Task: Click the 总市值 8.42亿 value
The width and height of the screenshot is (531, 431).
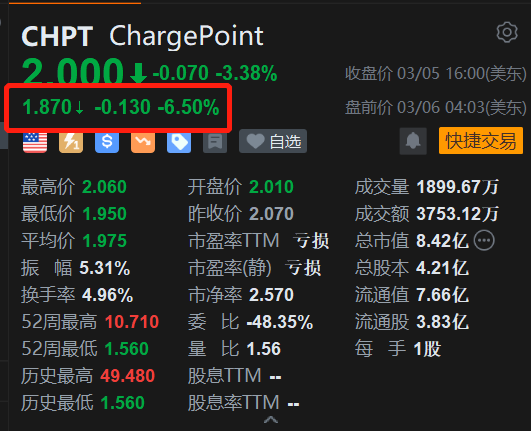Action: click(x=442, y=241)
